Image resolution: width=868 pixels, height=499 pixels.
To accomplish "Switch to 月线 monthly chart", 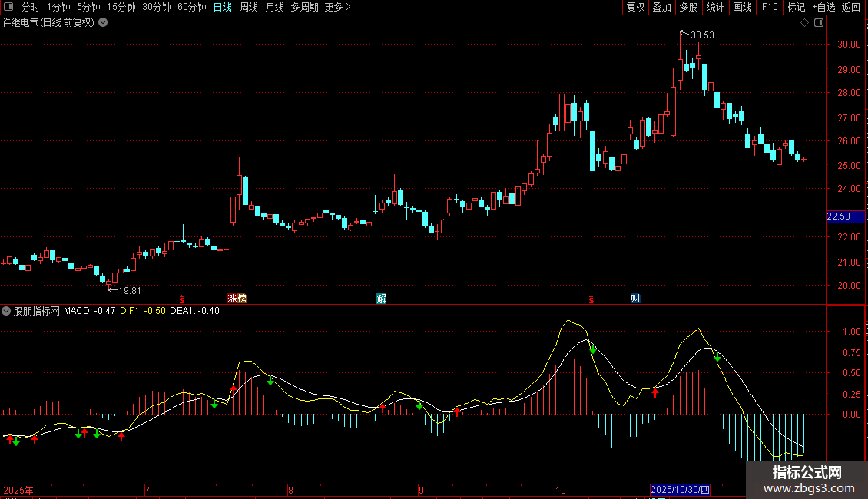I will [274, 7].
